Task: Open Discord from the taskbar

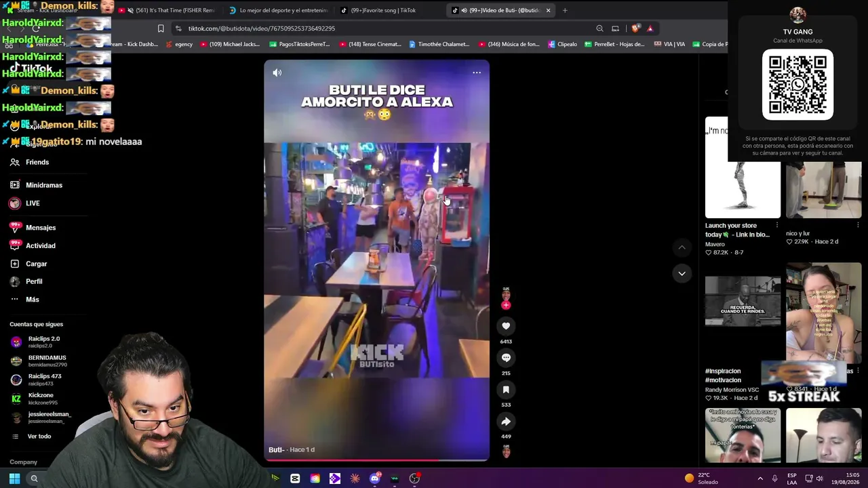Action: coord(375,479)
